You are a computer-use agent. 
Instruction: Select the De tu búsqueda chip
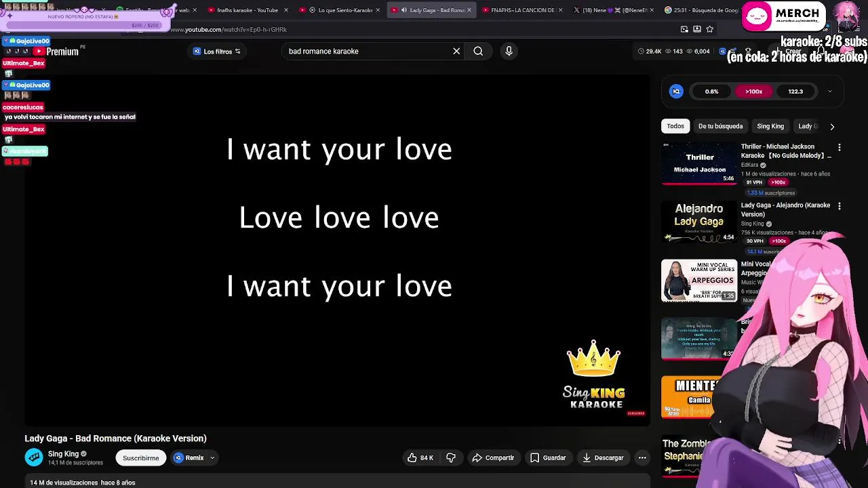pyautogui.click(x=720, y=126)
